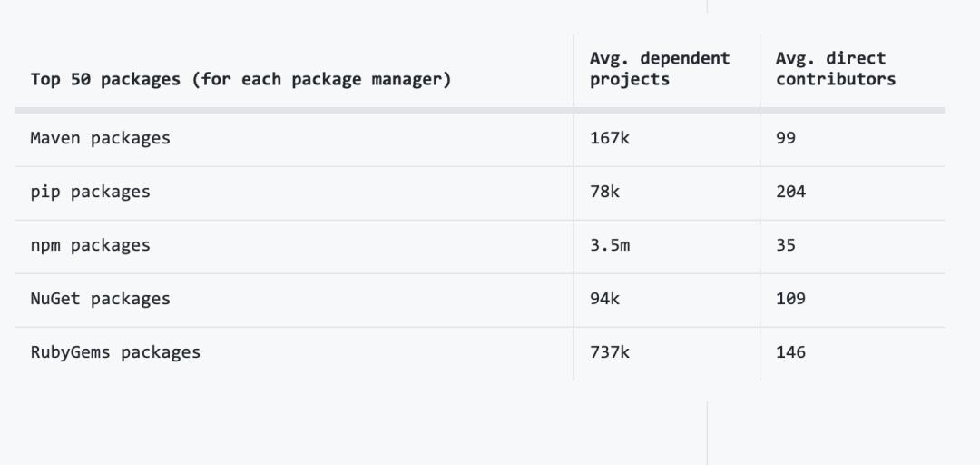Click the 737k dependent projects value
Image resolution: width=980 pixels, height=465 pixels.
[x=610, y=352]
